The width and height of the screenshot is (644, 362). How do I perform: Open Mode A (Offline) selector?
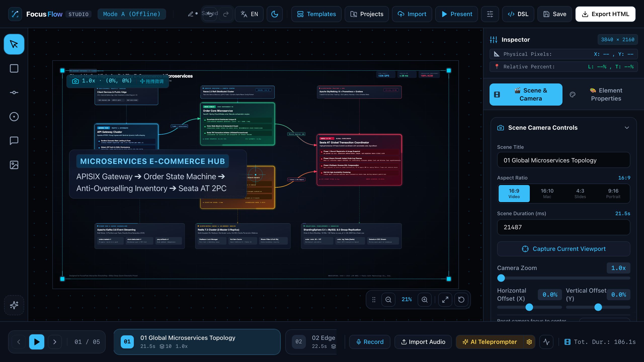tap(132, 14)
